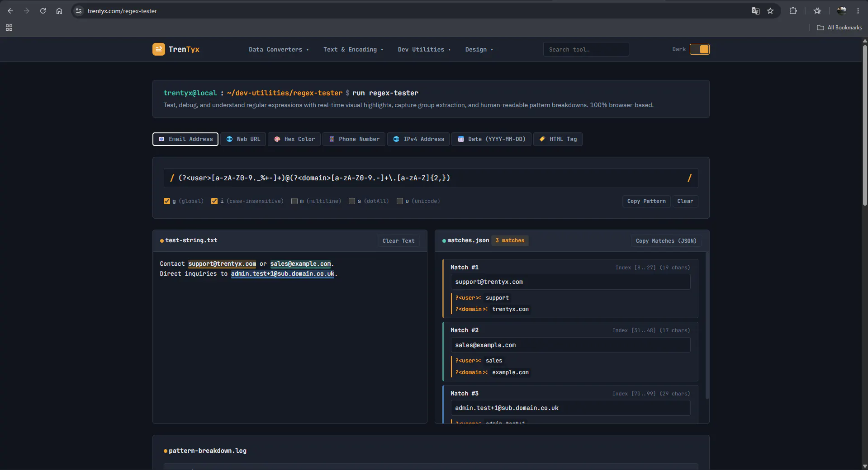This screenshot has height=470, width=868.
Task: Click the translate page icon in address bar
Action: pyautogui.click(x=755, y=11)
